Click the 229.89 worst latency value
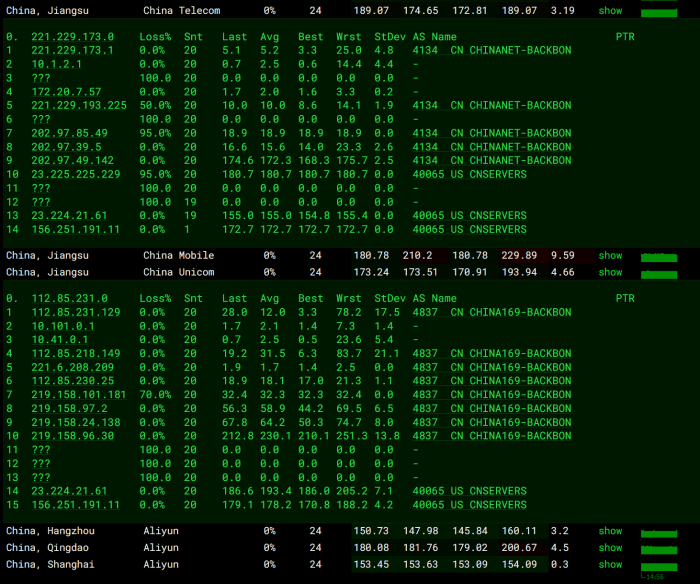The image size is (700, 584). (x=519, y=255)
